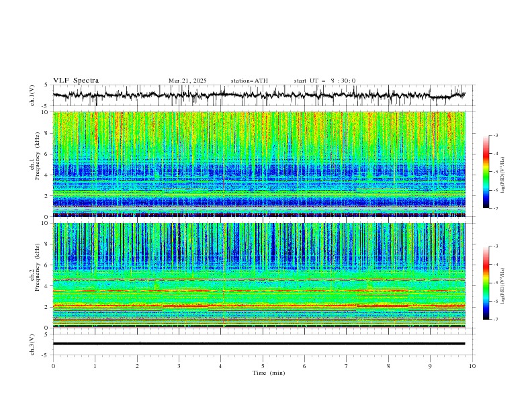
Task: Click the ch.1 colorbar "-3" tick label
Action: [495, 135]
